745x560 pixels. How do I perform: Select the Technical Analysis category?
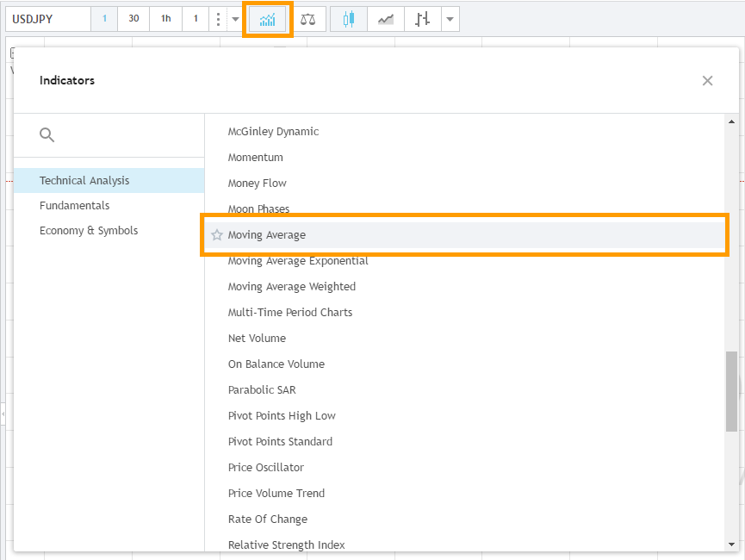[x=109, y=181]
